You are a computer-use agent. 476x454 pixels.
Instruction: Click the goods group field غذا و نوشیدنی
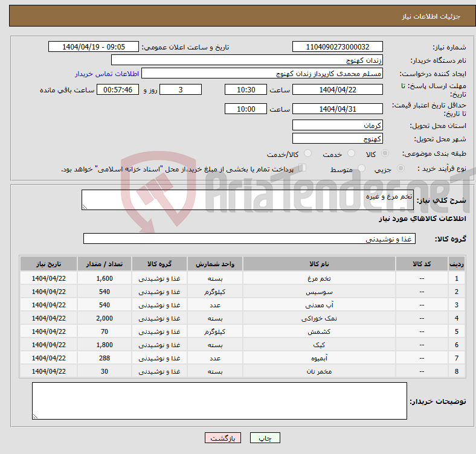249,238
